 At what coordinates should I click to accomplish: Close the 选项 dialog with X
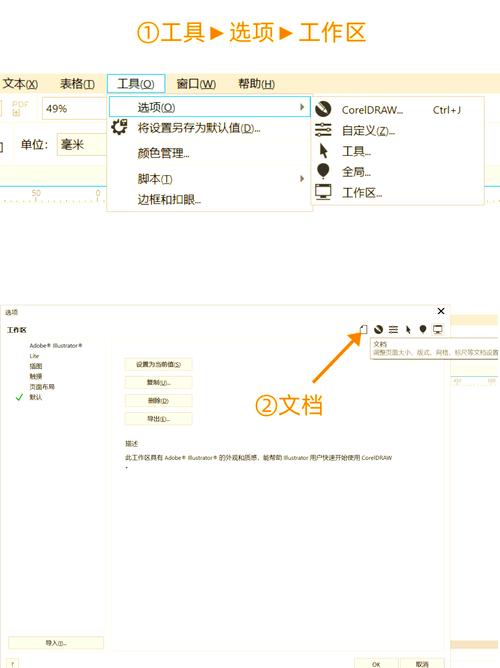pyautogui.click(x=441, y=311)
